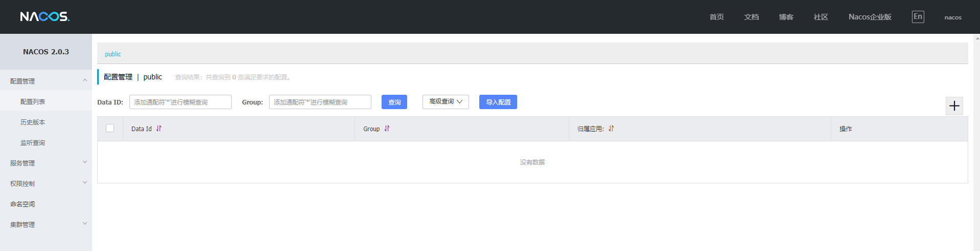Sort by Group column arrows
The image size is (980, 251).
tap(387, 129)
